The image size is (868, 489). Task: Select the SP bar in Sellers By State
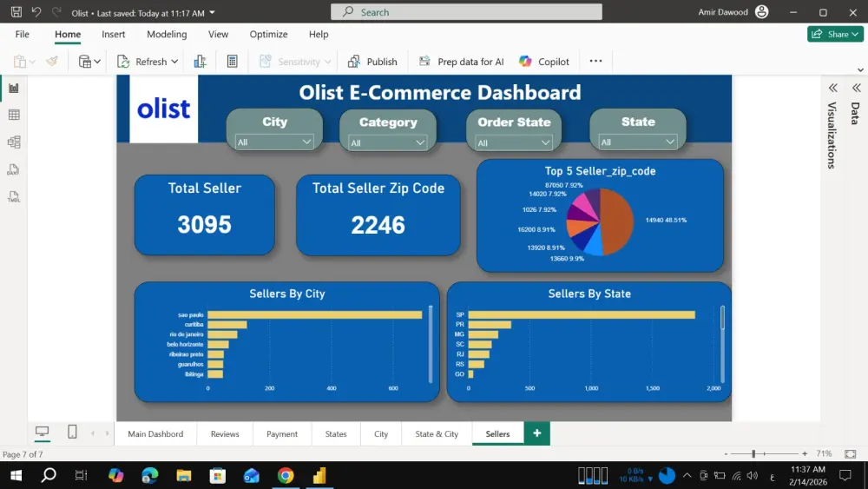(582, 314)
